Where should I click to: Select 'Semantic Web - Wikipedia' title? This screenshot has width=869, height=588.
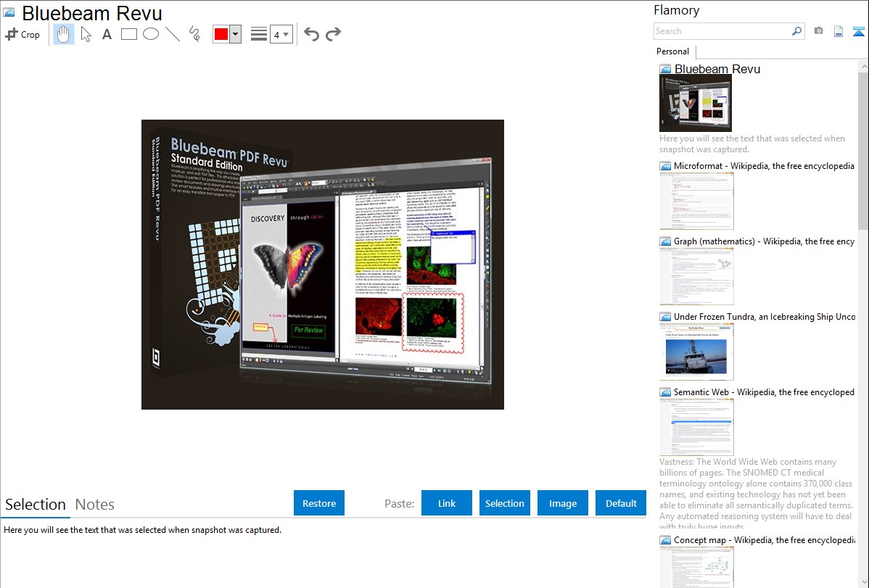(x=764, y=392)
